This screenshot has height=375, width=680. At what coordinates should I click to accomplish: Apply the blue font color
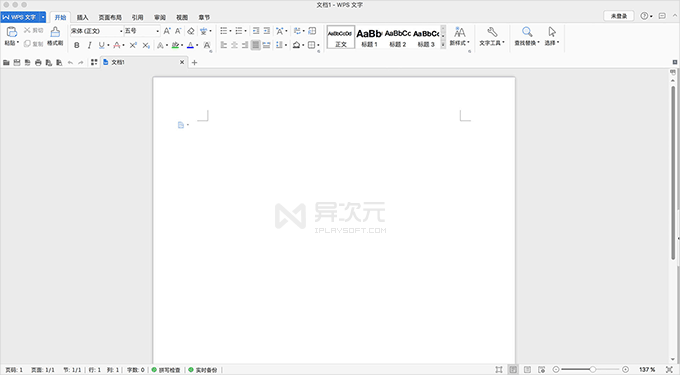(190, 45)
